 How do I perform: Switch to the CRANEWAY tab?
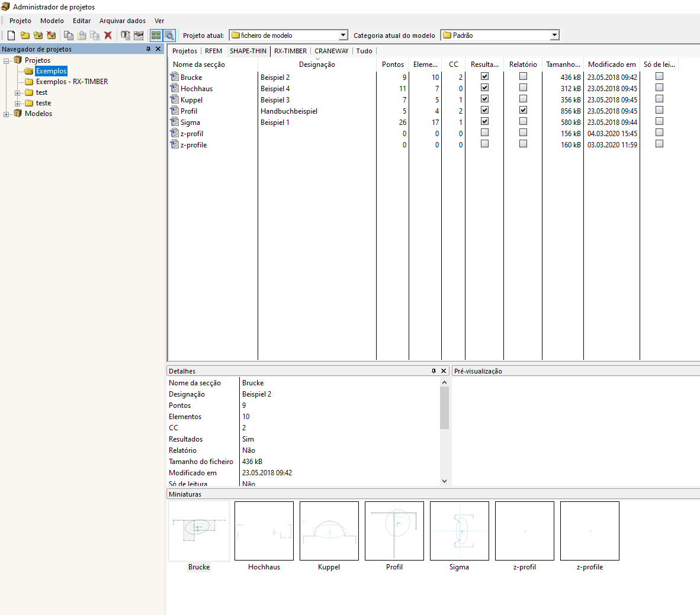pyautogui.click(x=331, y=51)
